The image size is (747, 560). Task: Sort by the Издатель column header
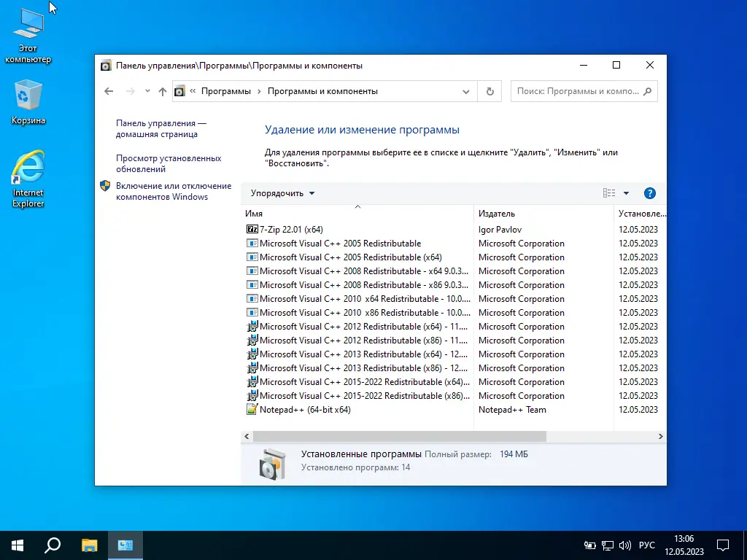pyautogui.click(x=543, y=214)
